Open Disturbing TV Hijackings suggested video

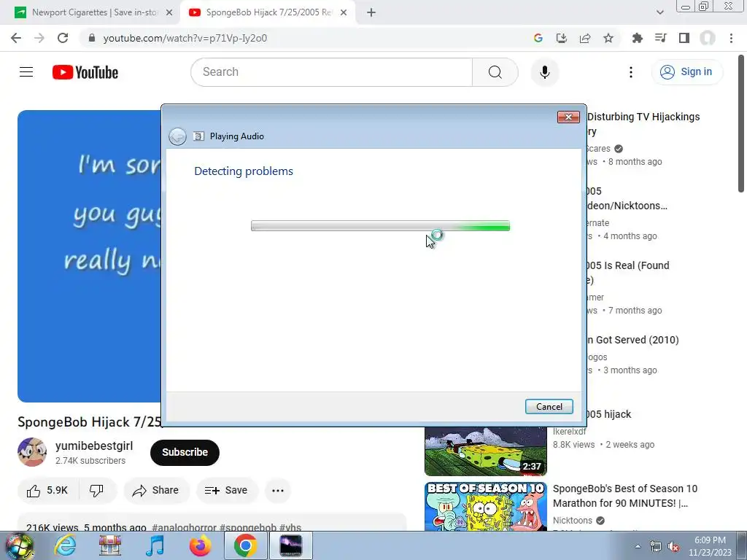pyautogui.click(x=643, y=124)
